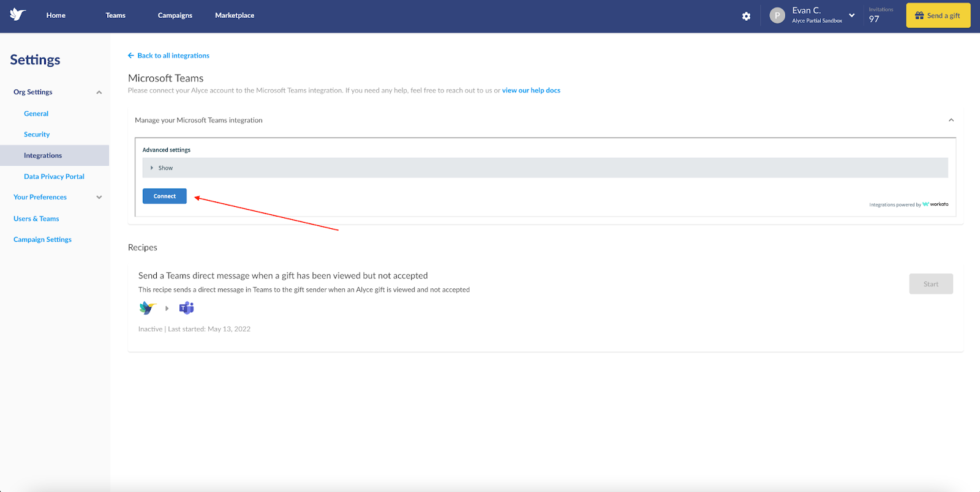Collapse the Org Settings section
This screenshot has height=492, width=980.
(99, 92)
